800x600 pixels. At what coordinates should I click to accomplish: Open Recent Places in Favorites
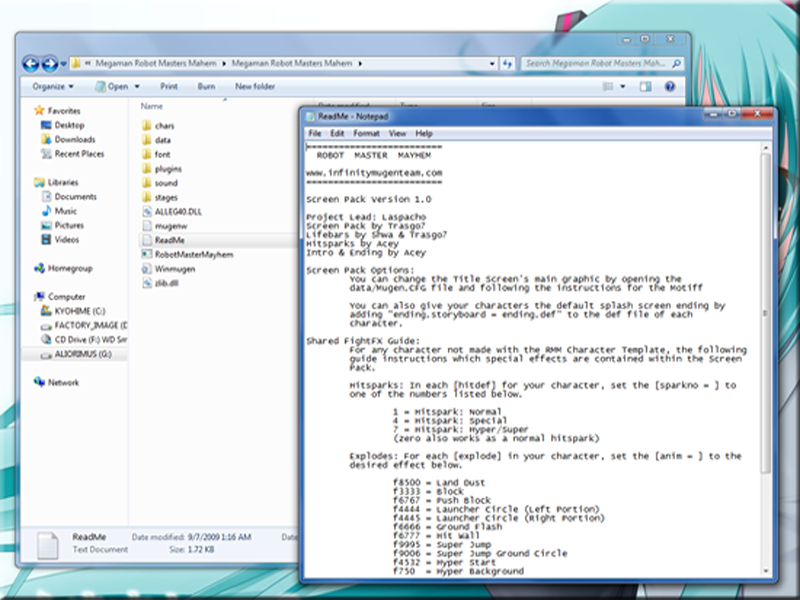click(x=79, y=154)
